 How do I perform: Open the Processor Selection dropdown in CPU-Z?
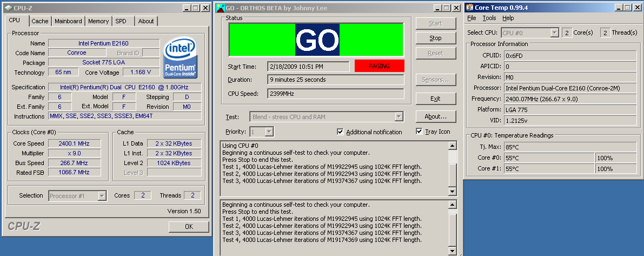[x=101, y=196]
